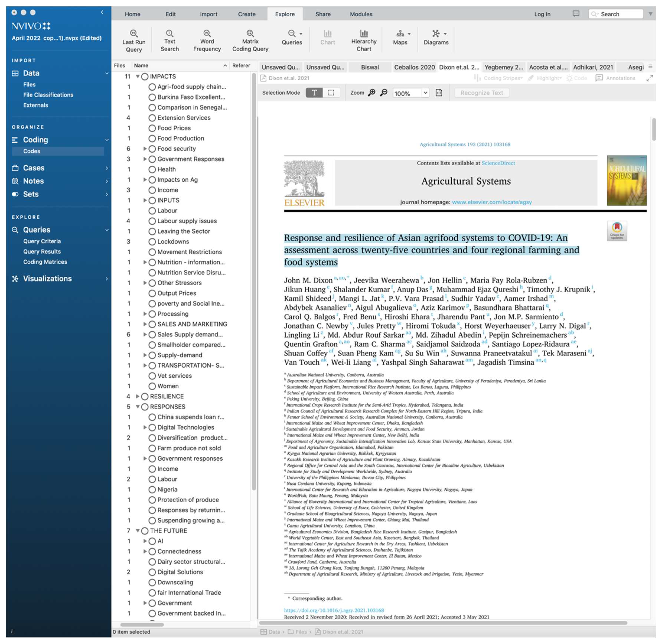The image size is (661, 644).
Task: Select the Women code circle
Action: point(152,386)
